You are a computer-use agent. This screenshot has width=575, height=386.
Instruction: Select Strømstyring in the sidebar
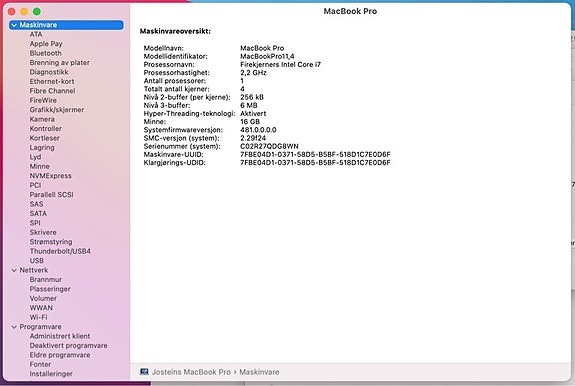click(x=51, y=242)
